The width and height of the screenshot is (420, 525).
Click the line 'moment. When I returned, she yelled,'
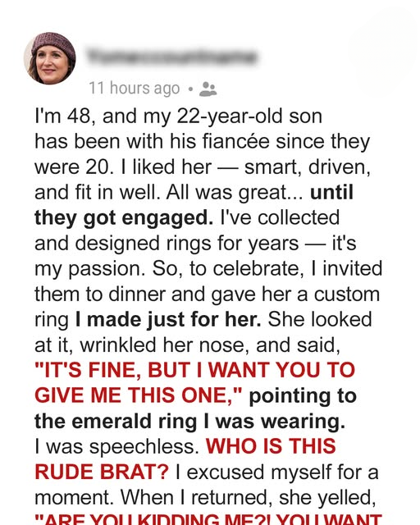pos(205,498)
